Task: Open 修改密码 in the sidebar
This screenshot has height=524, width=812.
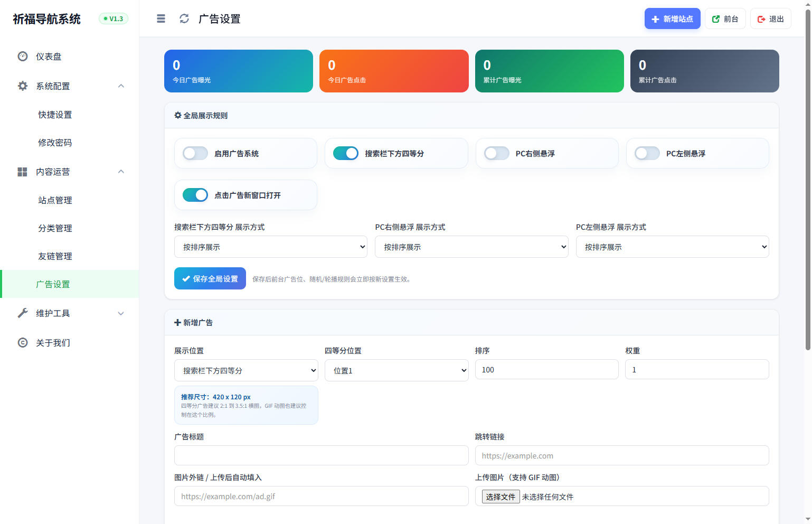Action: (70, 143)
